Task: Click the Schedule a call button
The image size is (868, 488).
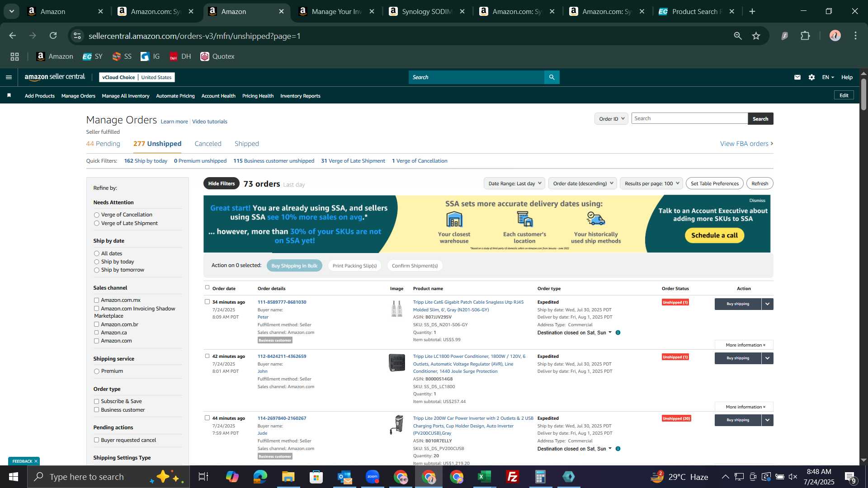Action: point(714,235)
